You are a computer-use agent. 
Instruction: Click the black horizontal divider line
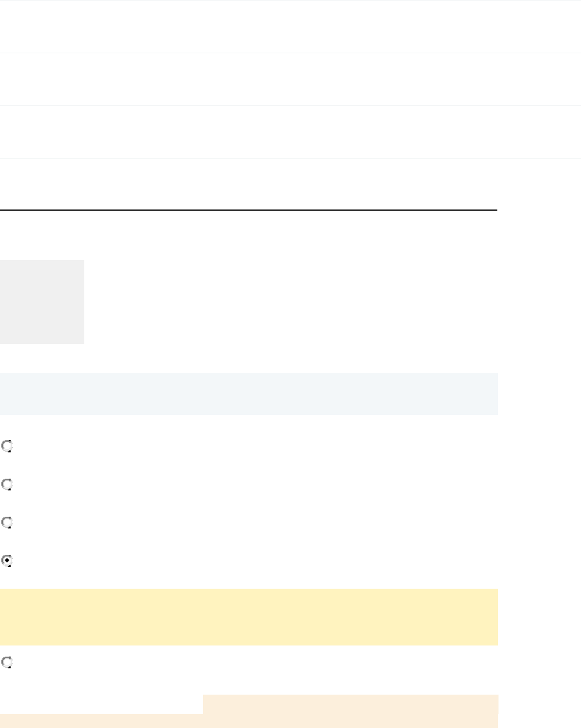click(249, 210)
